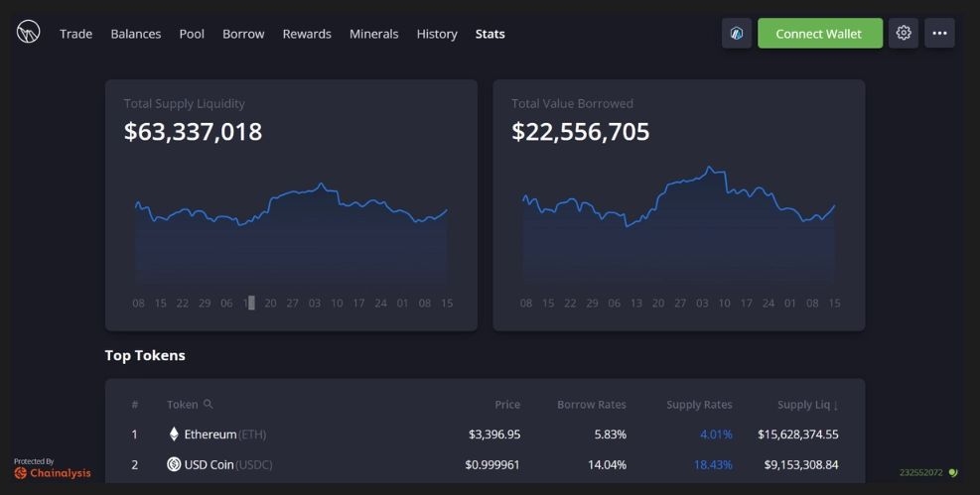Click the green block status indicator

[x=953, y=472]
